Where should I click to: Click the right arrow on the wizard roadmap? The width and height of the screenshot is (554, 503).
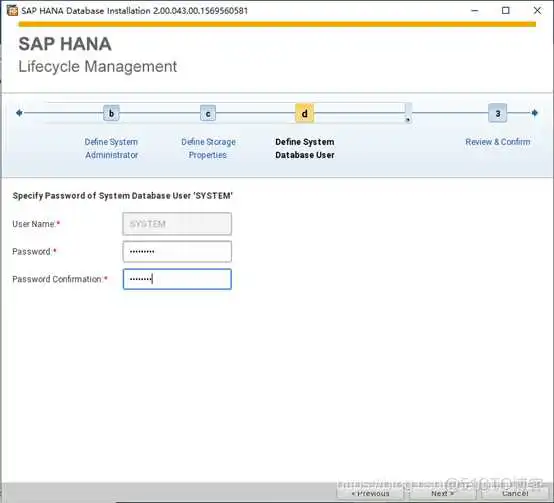point(535,113)
